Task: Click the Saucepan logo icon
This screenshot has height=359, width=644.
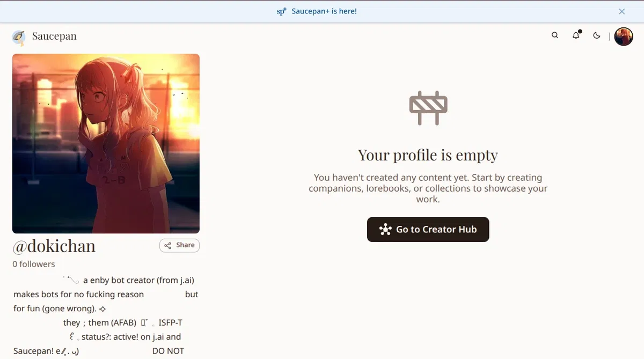Action: [19, 37]
